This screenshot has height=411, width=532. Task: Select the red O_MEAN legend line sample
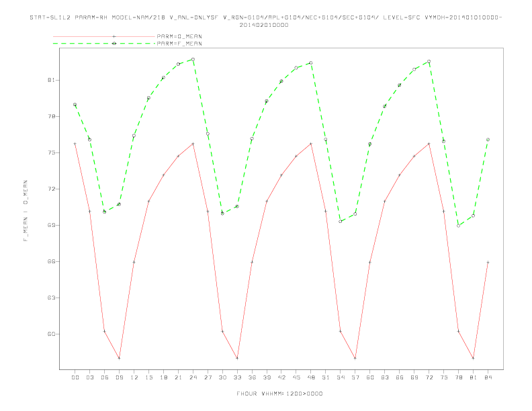(x=104, y=36)
